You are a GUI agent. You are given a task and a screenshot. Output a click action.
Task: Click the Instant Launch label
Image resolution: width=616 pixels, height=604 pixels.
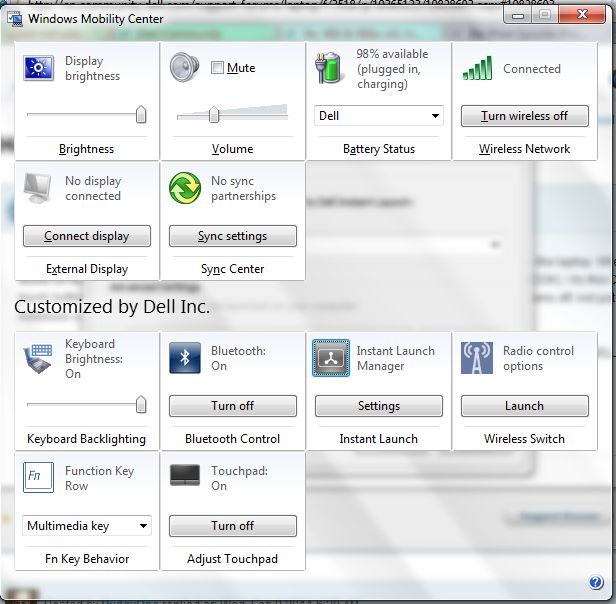coord(379,439)
